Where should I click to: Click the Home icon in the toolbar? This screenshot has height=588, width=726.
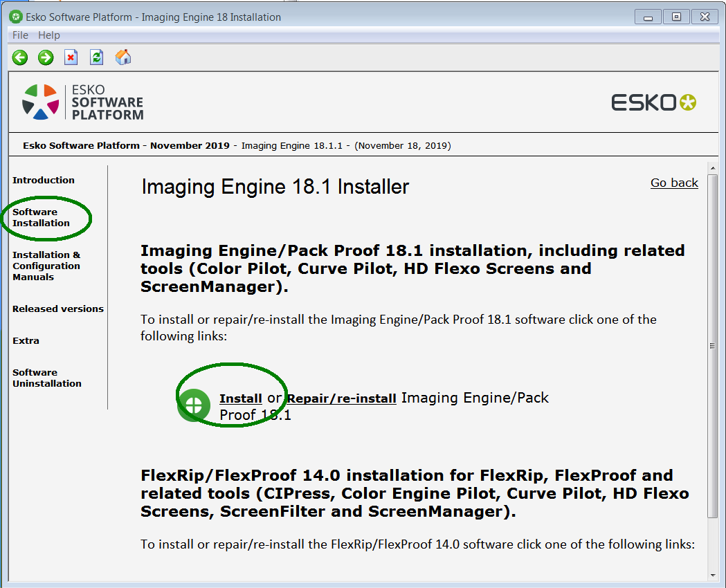pos(122,57)
